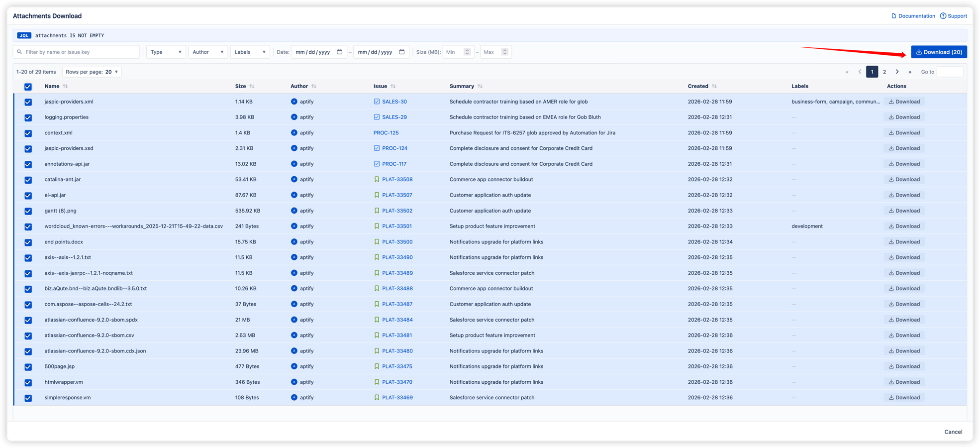Sort by the Created column sort arrows

coord(715,86)
